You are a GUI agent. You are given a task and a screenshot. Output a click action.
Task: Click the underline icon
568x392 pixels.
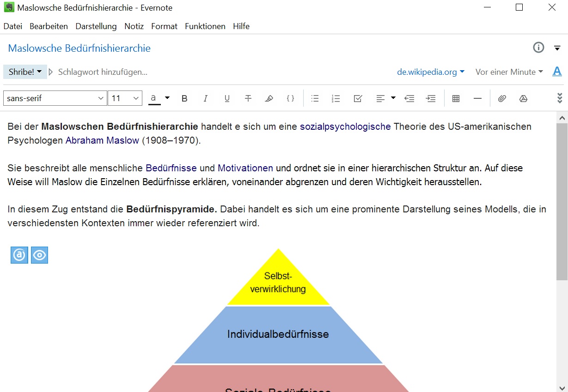tap(227, 98)
